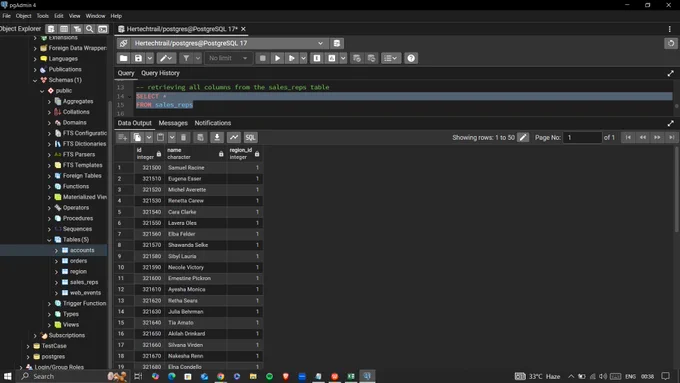Click the SQL button in results toolbar

[250, 137]
